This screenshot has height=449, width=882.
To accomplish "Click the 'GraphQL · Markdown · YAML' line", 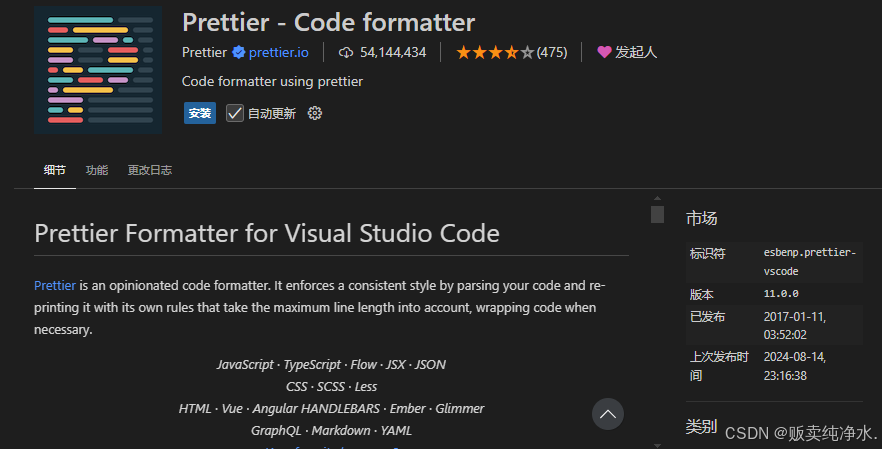I will (x=331, y=430).
